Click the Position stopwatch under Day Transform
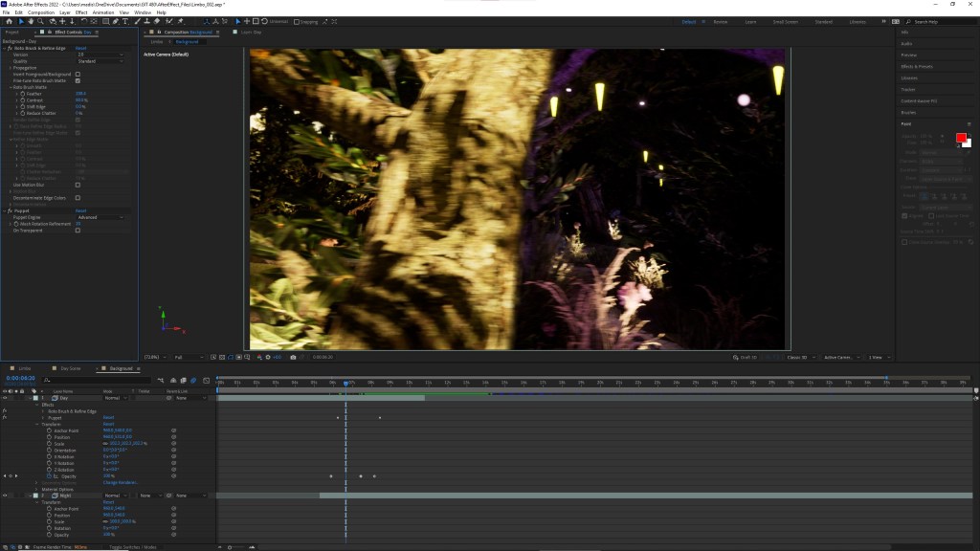This screenshot has width=980, height=551. 49,437
